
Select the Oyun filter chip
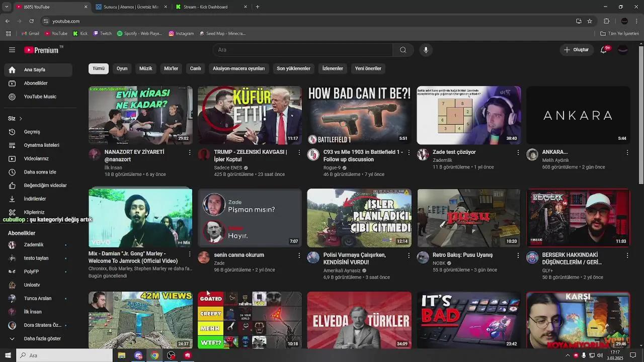tap(122, 68)
